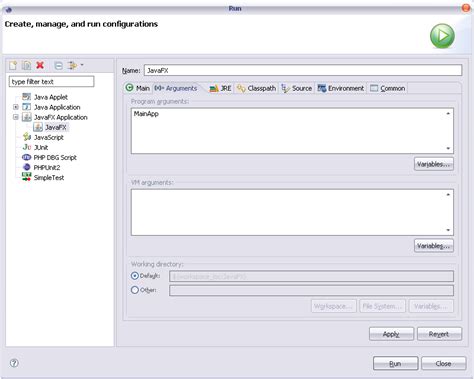Viewport: 474px width, 379px height.
Task: Select the JUnit entry in tree
Action: pyautogui.click(x=41, y=147)
